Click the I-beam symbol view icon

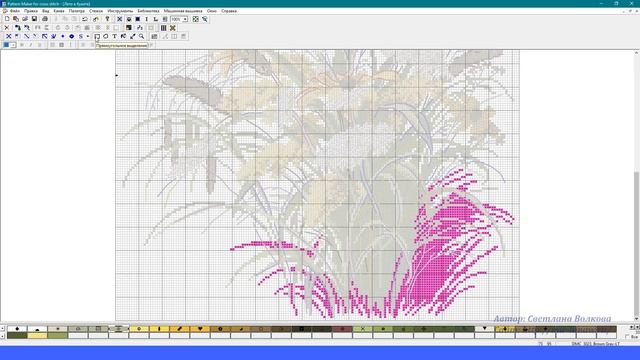[x=147, y=19]
